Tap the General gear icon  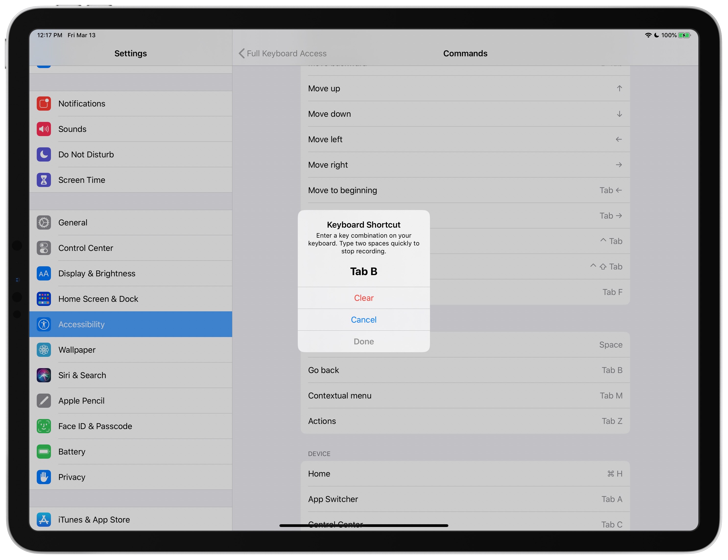click(x=44, y=222)
